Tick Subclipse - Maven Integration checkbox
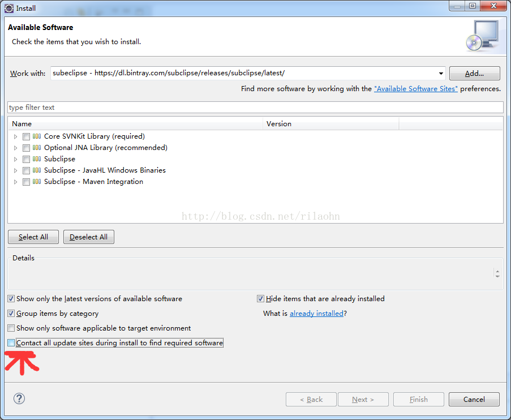 click(x=27, y=182)
